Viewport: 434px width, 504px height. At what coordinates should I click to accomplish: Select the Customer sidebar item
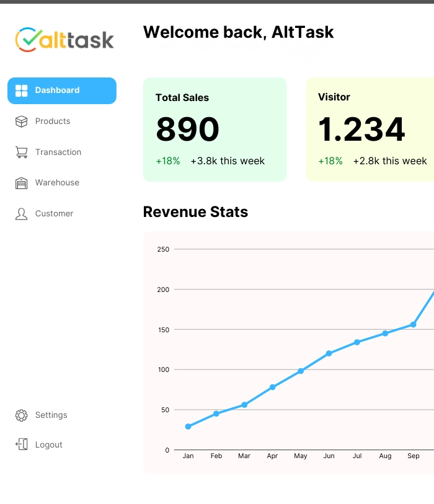pyautogui.click(x=55, y=213)
